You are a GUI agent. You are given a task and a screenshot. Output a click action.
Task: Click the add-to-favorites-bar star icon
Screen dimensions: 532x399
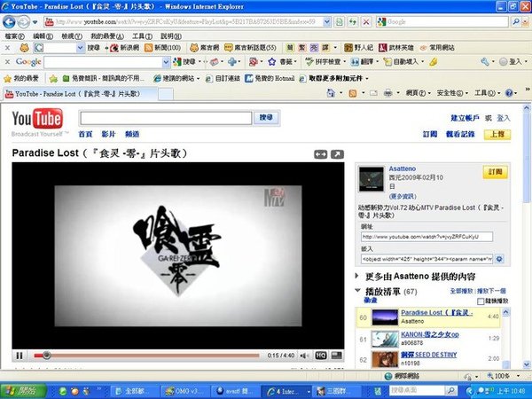point(53,79)
